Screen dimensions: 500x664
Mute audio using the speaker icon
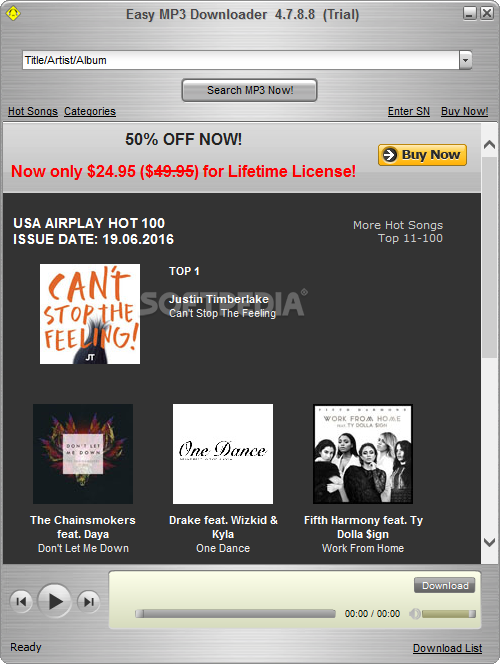pos(415,614)
